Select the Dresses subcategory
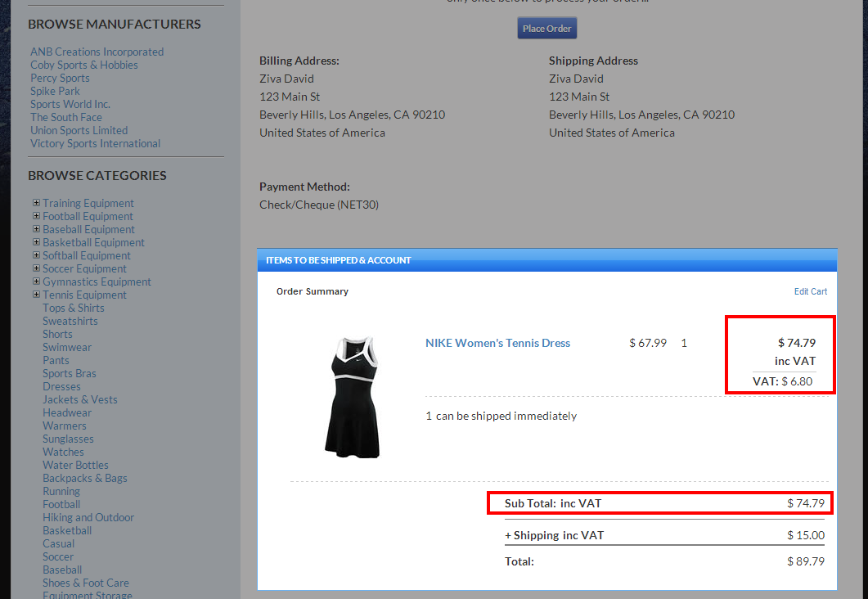 pos(61,386)
